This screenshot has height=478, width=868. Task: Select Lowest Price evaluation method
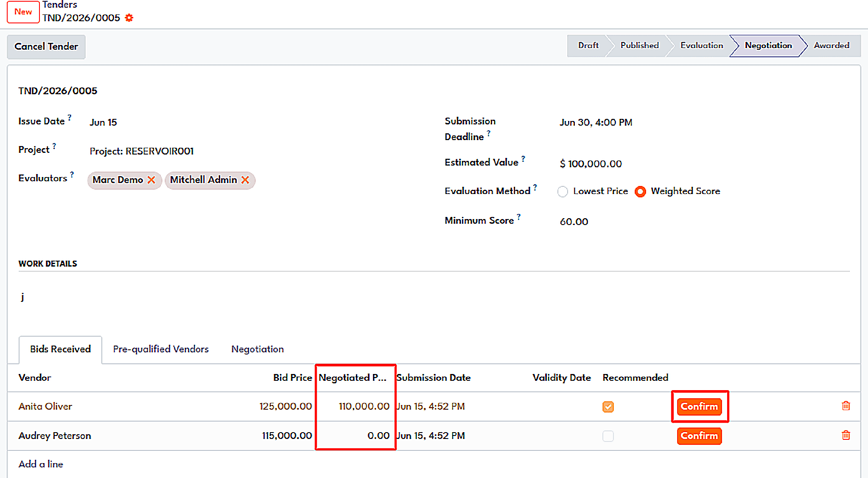(x=563, y=192)
